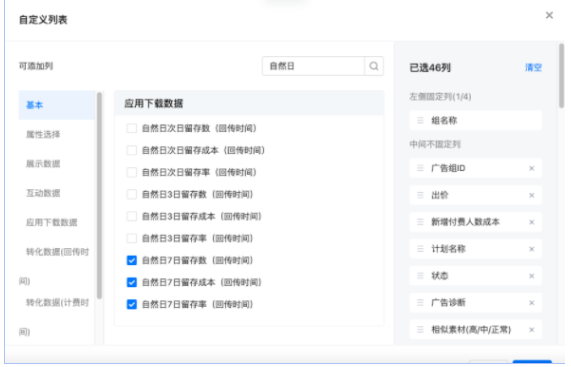Remove 相似素材(高/中/正常) column via X
The width and height of the screenshot is (571, 367).
(x=532, y=330)
